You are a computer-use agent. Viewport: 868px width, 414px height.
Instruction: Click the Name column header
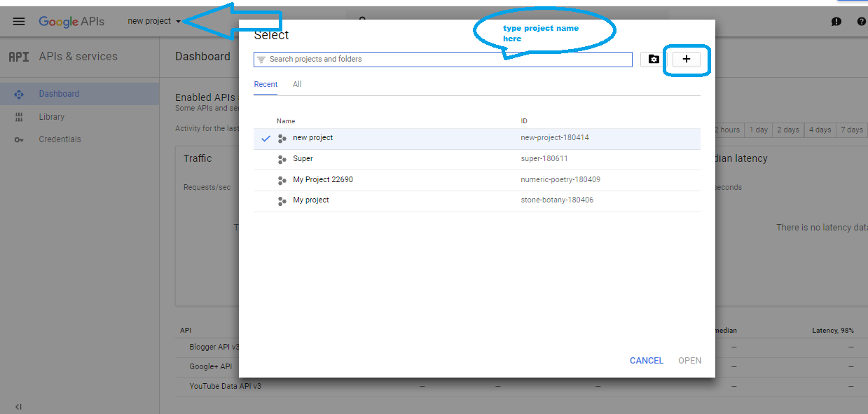pyautogui.click(x=285, y=121)
